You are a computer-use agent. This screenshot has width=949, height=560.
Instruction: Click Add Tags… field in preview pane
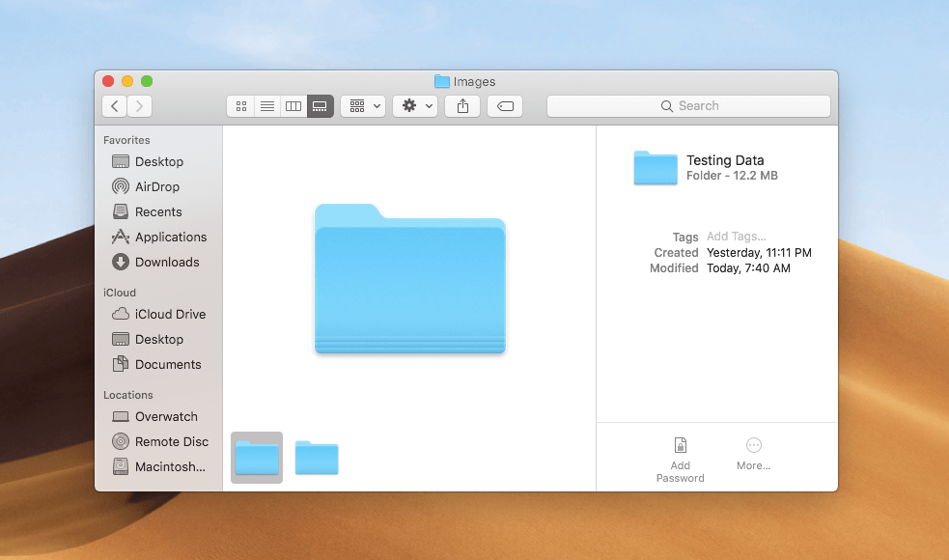coord(736,237)
